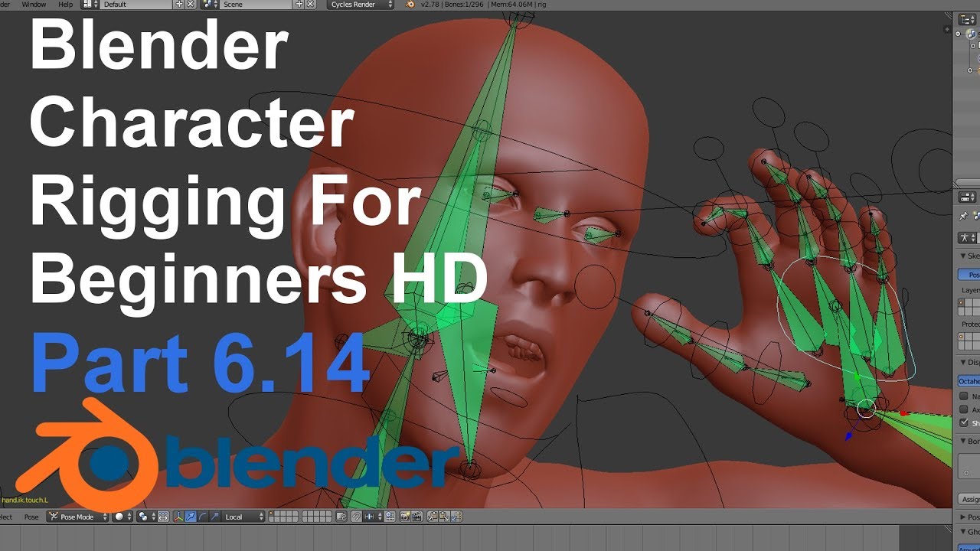Open the Help menu
The image size is (980, 551).
(66, 5)
